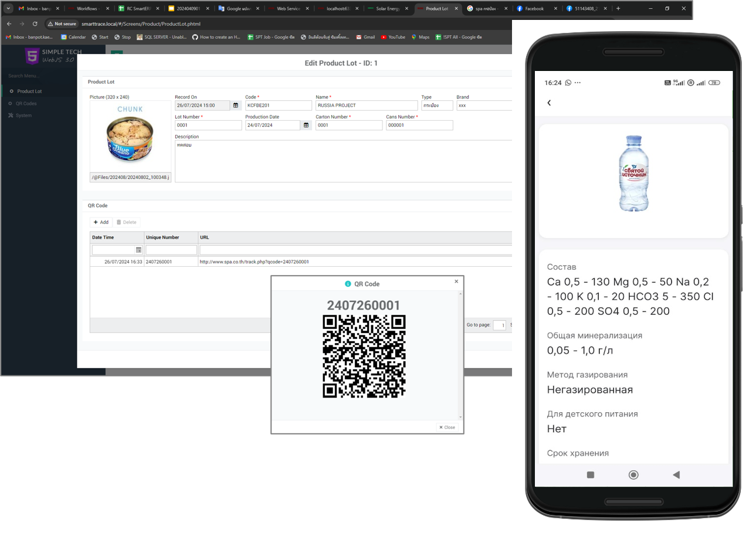
Task: Tap the phone's circular home button
Action: [633, 475]
